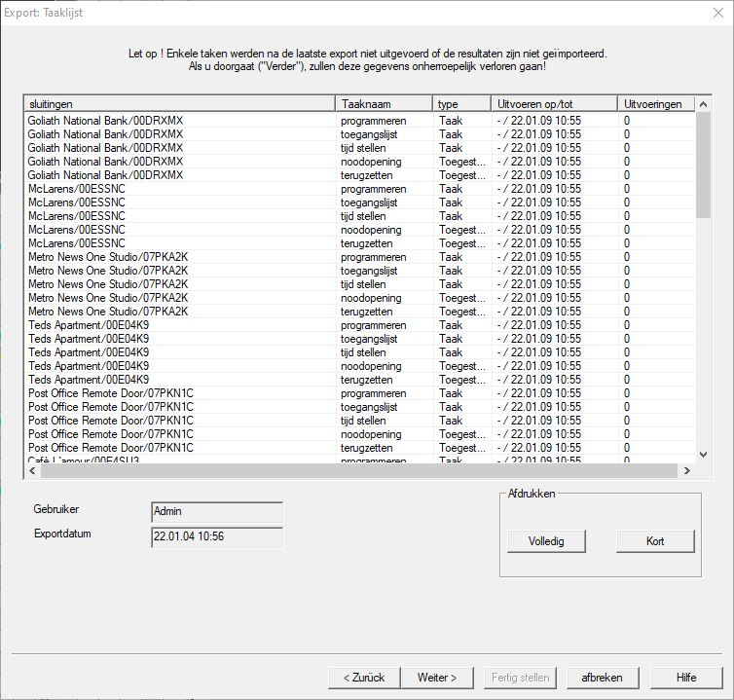Select the Teds Apartment noodopening row
Image resolution: width=734 pixels, height=700 pixels.
[180, 366]
